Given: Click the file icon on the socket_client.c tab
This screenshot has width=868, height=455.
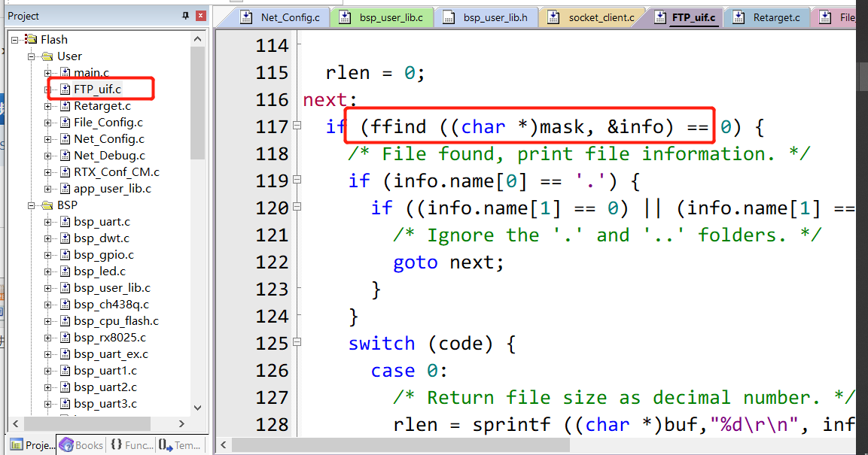Looking at the screenshot, I should point(553,17).
